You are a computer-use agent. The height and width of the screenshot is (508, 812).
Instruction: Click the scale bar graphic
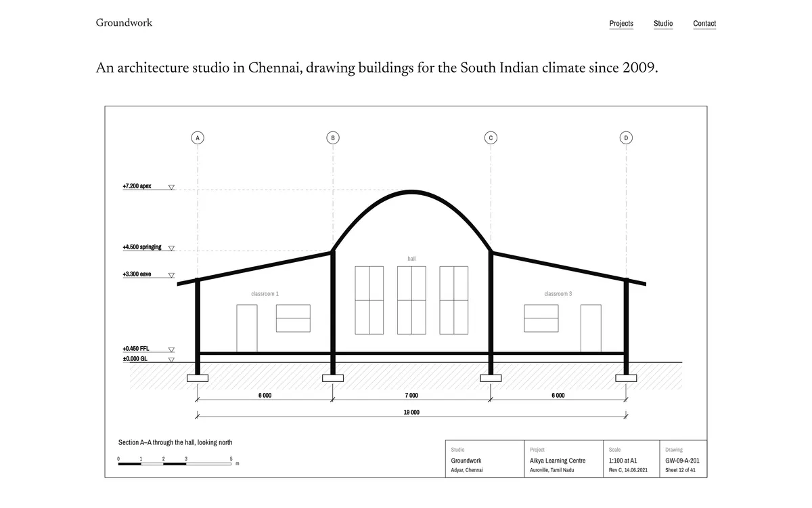click(x=175, y=464)
